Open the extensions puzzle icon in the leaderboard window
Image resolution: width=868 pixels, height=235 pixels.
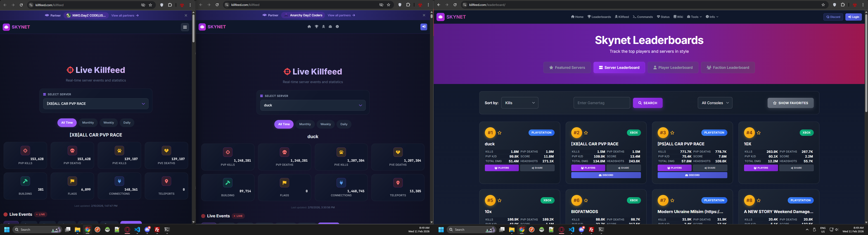coord(843,5)
